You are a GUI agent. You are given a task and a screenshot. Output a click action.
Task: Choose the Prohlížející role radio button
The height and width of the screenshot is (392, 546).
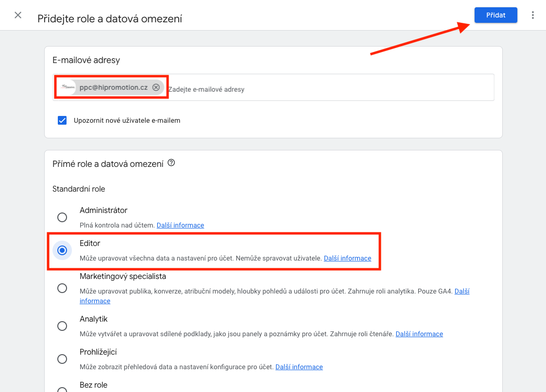pos(62,359)
